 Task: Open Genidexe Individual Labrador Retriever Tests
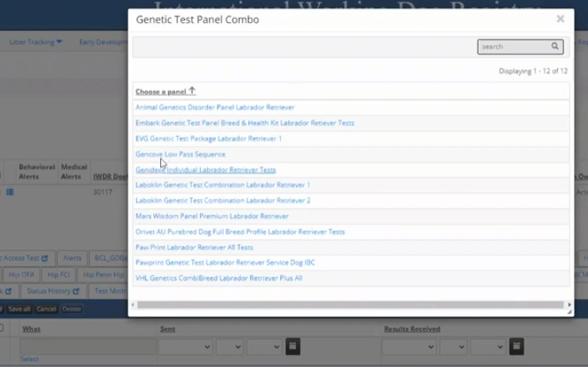point(206,170)
